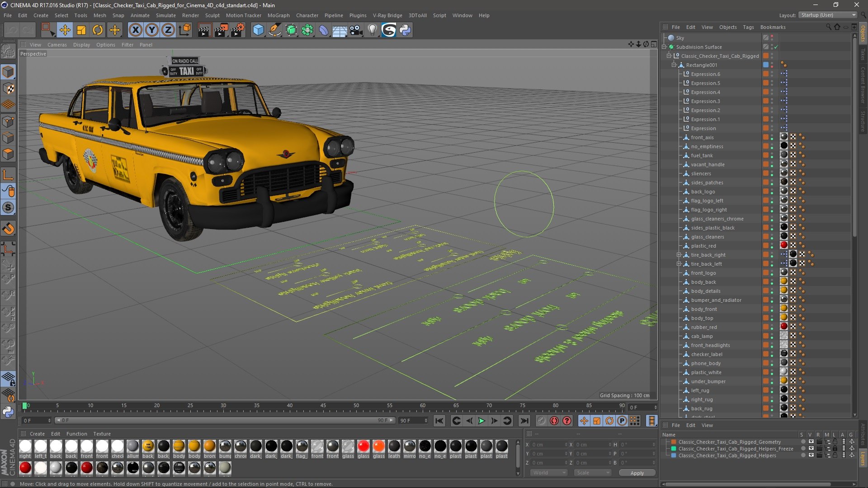Viewport: 868px width, 488px height.
Task: Click Render View clapperboard icon
Action: click(x=204, y=30)
